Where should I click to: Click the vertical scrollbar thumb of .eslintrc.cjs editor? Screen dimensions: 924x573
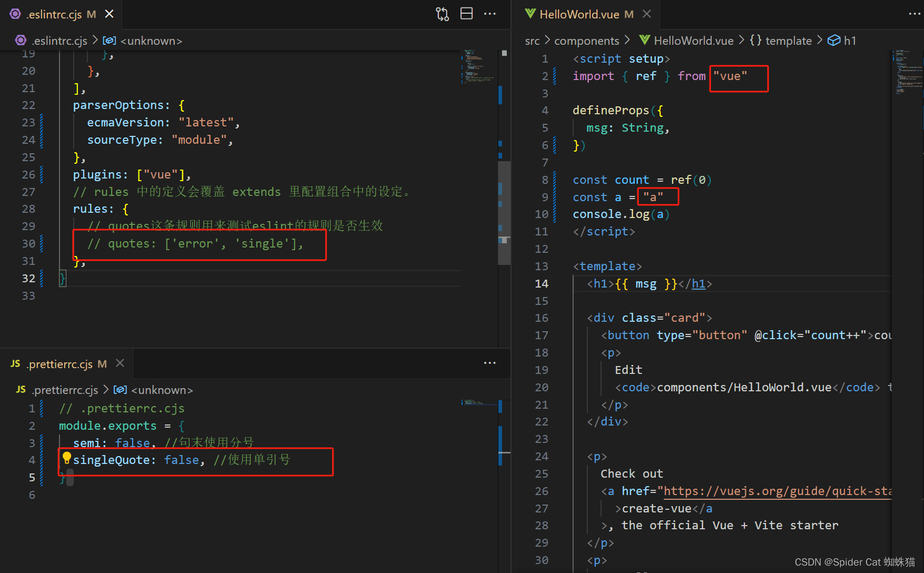tap(504, 213)
